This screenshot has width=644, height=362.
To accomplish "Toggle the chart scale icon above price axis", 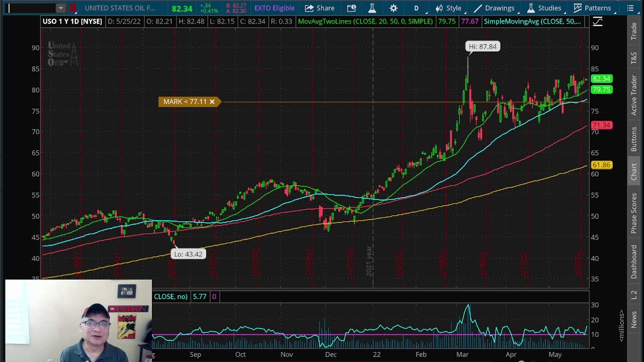I will click(597, 21).
